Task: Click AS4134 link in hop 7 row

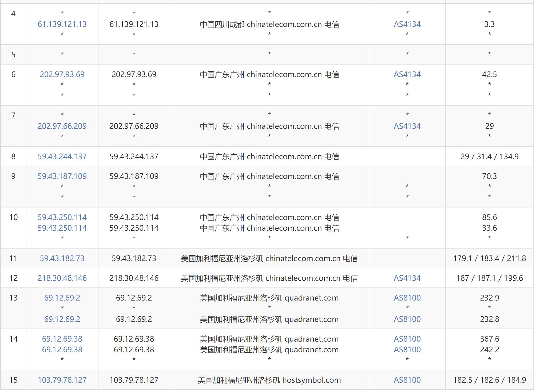Action: click(x=407, y=126)
